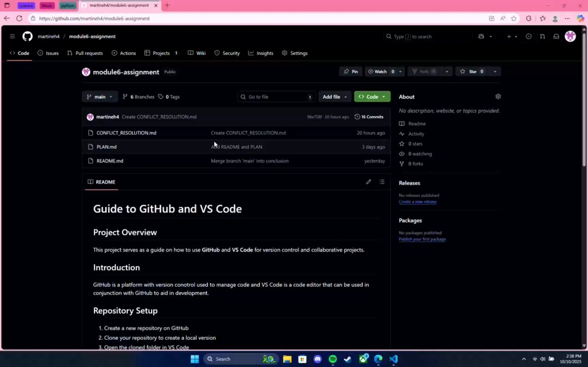
Task: View the 0 forks link in sidebar
Action: tap(411, 164)
